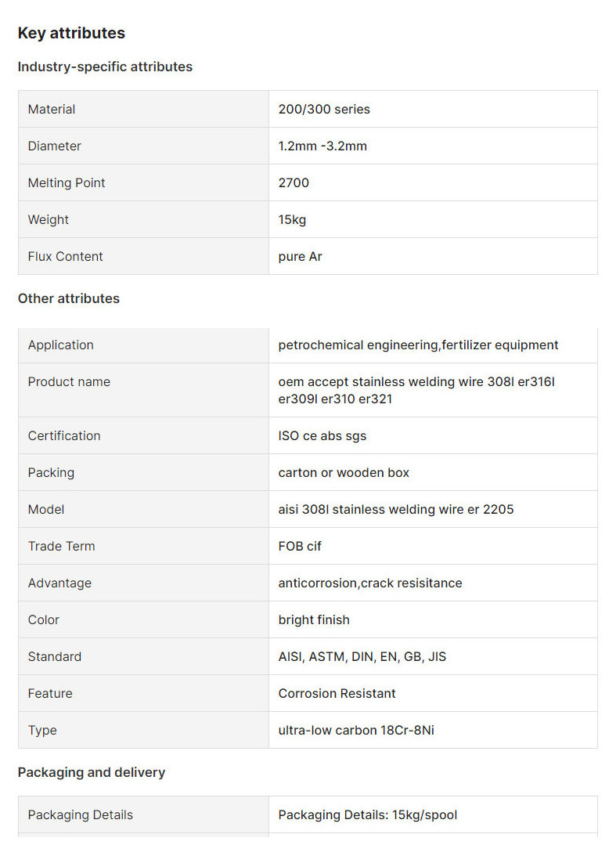Click the ultra-low carbon 18Cr-8Ni type value

point(356,730)
